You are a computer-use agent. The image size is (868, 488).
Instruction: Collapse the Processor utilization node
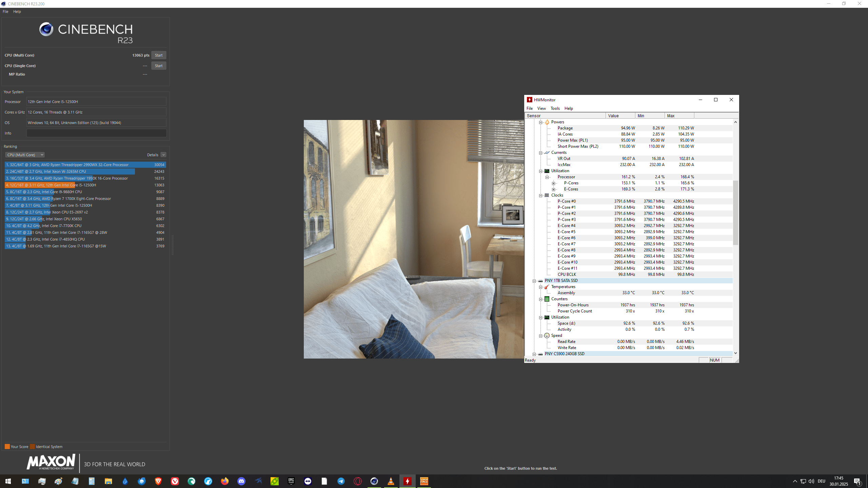(547, 177)
